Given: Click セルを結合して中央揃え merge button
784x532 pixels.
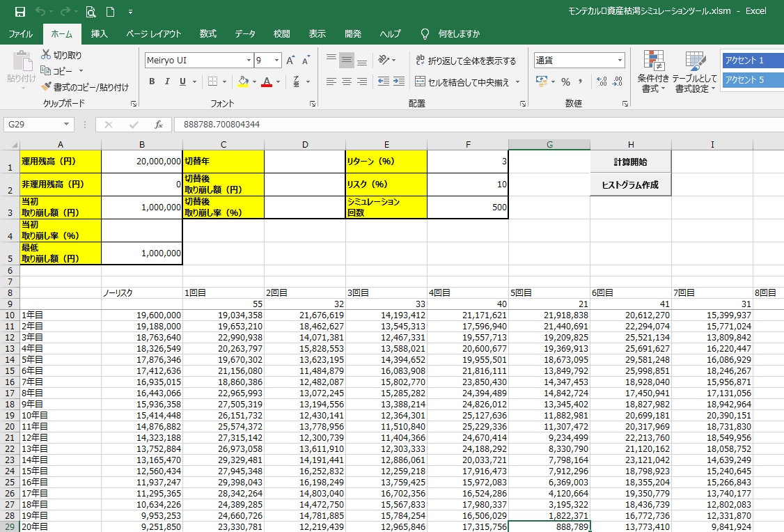Looking at the screenshot, I should pos(462,82).
